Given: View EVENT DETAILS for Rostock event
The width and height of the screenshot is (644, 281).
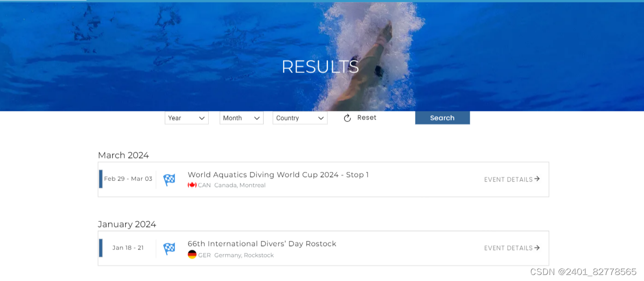Looking at the screenshot, I should tap(508, 248).
